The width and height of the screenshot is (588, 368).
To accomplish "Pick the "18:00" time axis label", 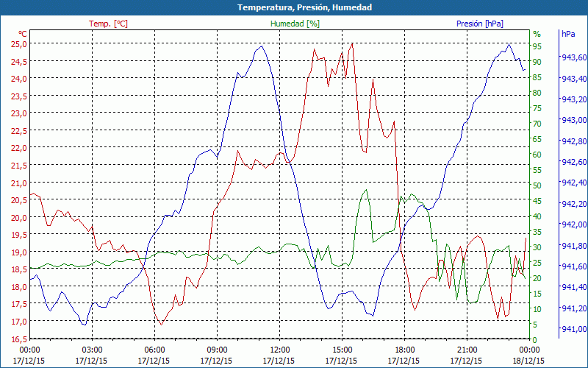I will 404,350.
